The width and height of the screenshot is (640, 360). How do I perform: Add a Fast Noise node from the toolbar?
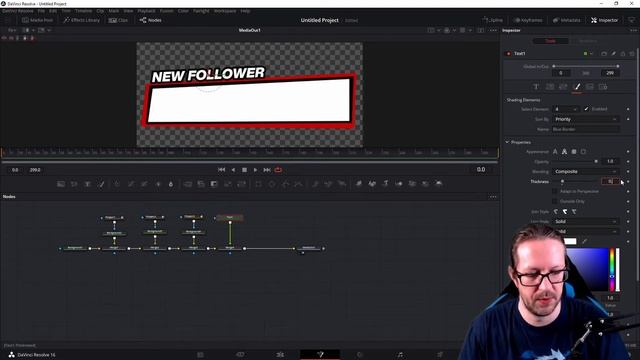click(x=74, y=184)
